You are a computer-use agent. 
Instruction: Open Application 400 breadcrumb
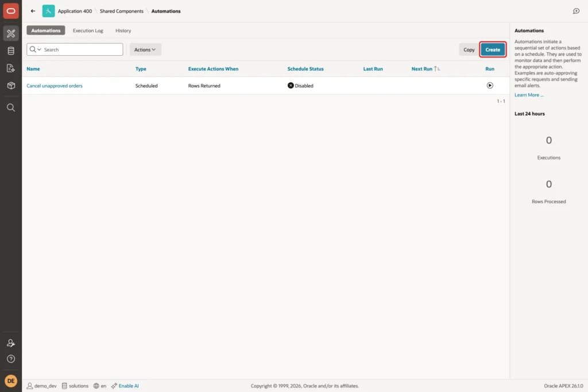tap(75, 11)
